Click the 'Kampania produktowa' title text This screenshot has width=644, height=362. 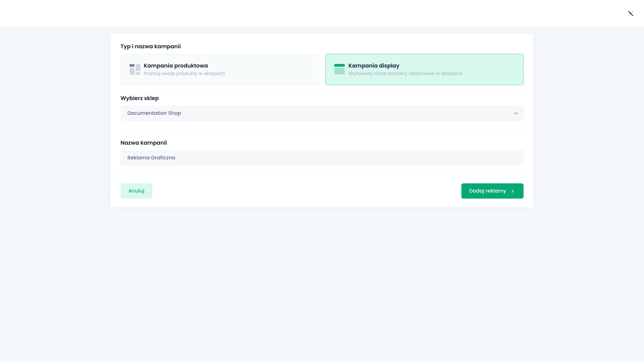click(175, 66)
